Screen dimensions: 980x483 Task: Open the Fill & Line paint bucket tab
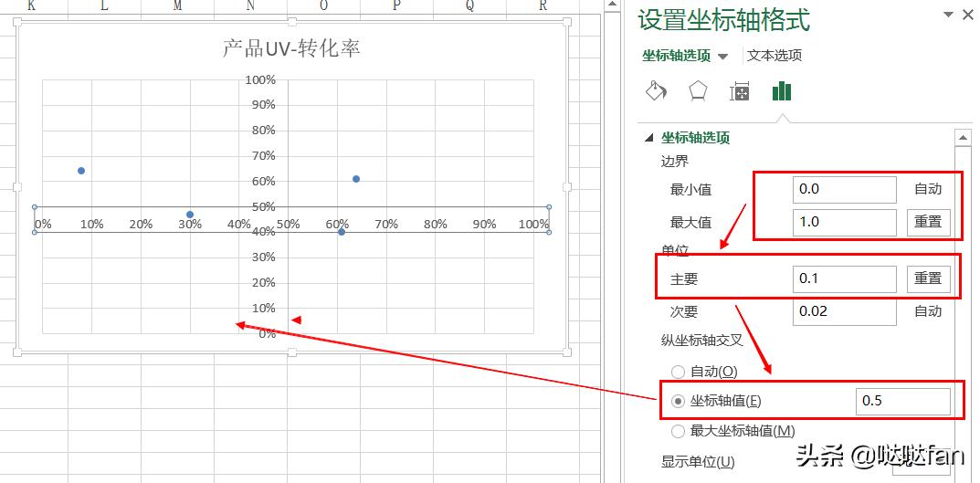656,90
